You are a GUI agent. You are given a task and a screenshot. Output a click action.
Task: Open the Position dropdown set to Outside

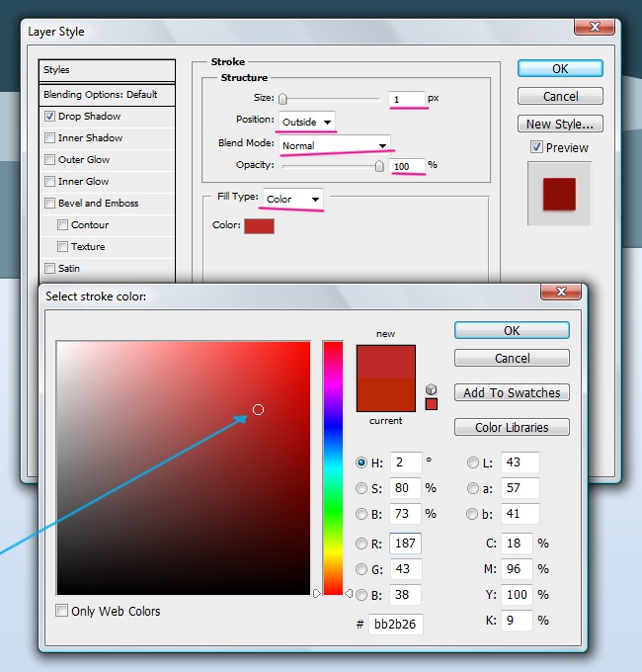306,122
